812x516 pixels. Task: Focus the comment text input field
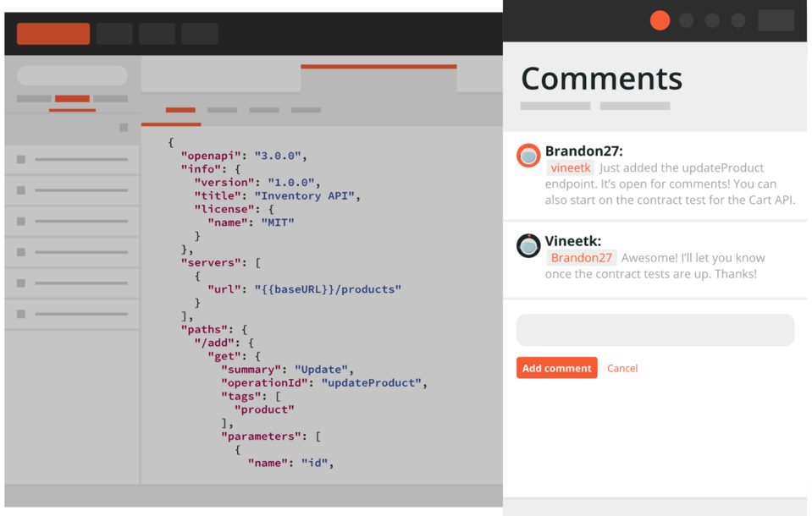(x=655, y=330)
